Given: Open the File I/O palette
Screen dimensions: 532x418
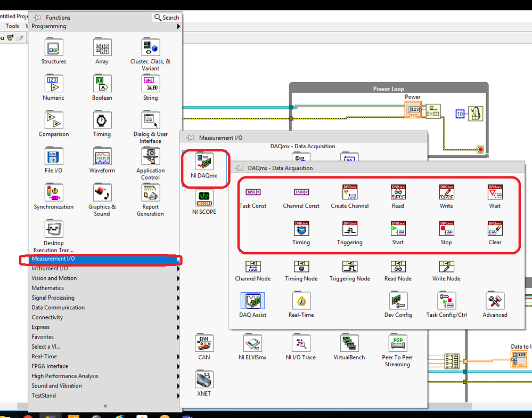Looking at the screenshot, I should click(x=54, y=157).
